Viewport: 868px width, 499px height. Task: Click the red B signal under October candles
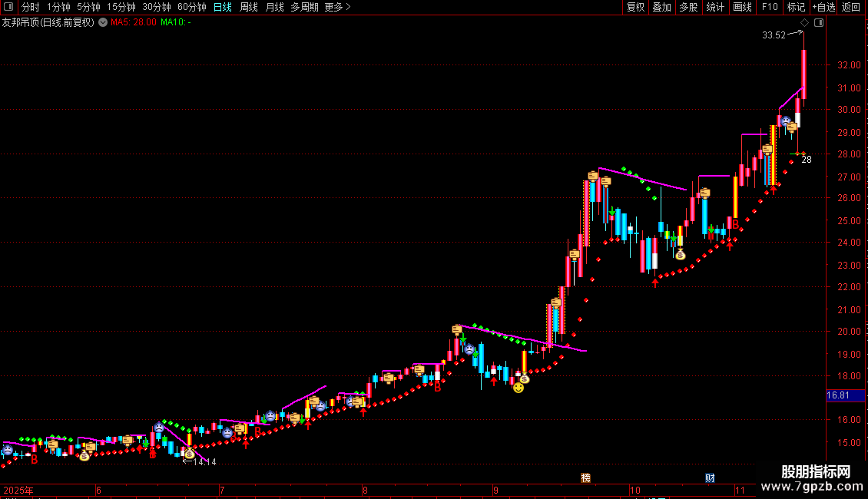pyautogui.click(x=735, y=225)
